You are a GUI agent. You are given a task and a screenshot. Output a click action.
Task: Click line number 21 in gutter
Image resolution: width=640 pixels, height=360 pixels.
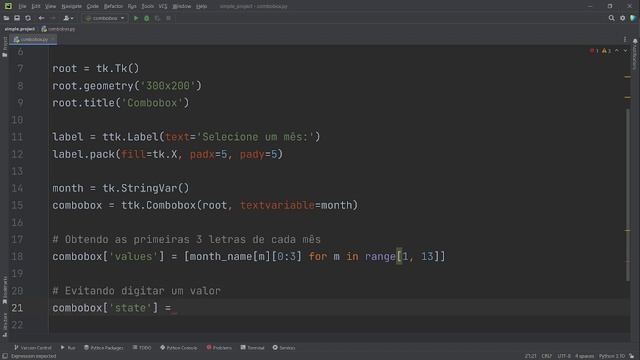point(17,308)
